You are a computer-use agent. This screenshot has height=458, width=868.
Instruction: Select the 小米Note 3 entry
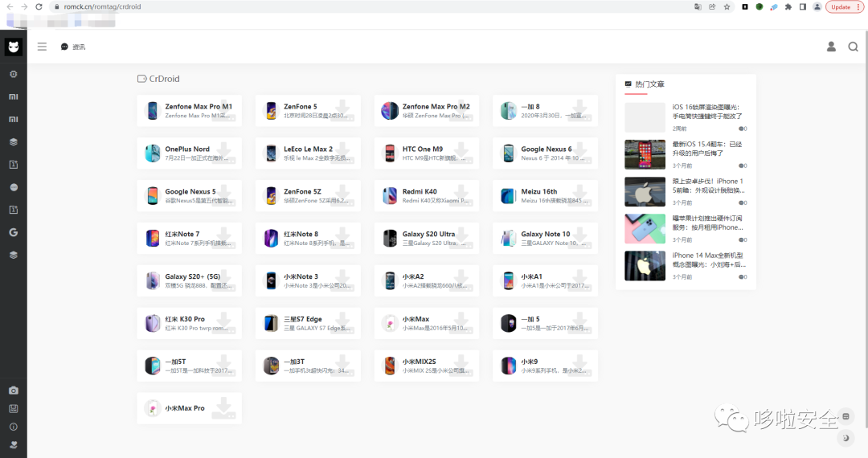pos(308,281)
